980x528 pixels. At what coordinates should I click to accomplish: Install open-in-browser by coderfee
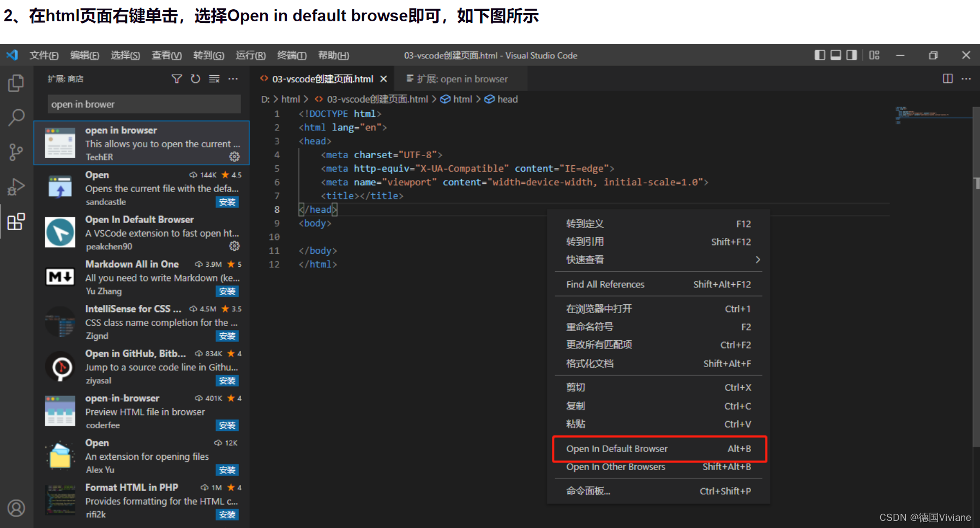point(227,425)
